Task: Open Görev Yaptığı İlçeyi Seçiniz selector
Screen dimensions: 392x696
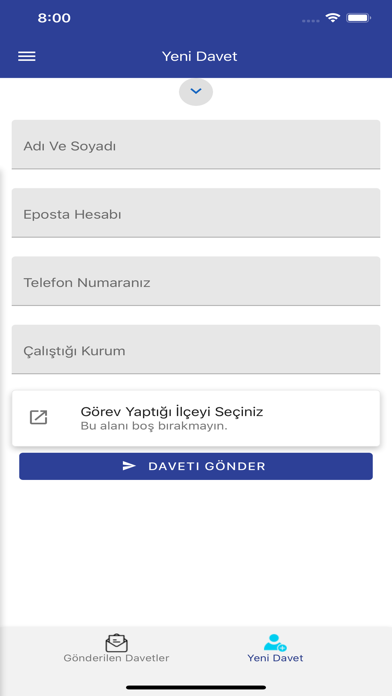Action: [x=196, y=418]
